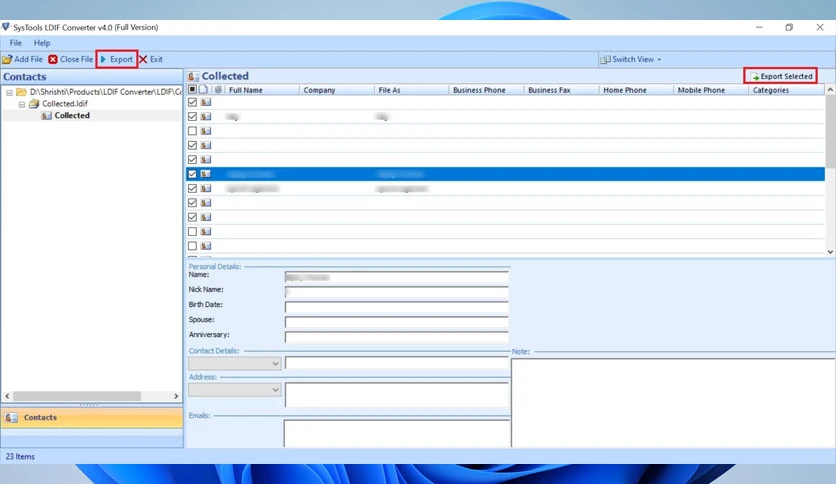Click the app logo in title bar

tap(6, 27)
